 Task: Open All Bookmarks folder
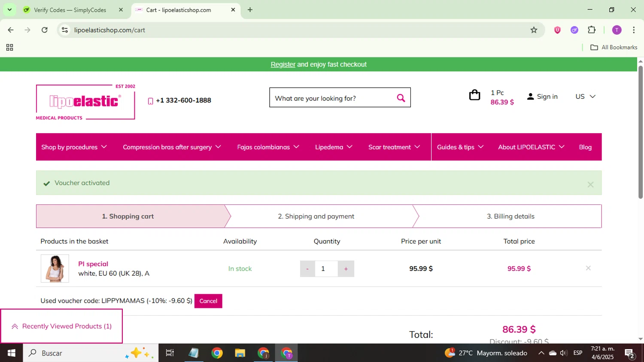[614, 48]
